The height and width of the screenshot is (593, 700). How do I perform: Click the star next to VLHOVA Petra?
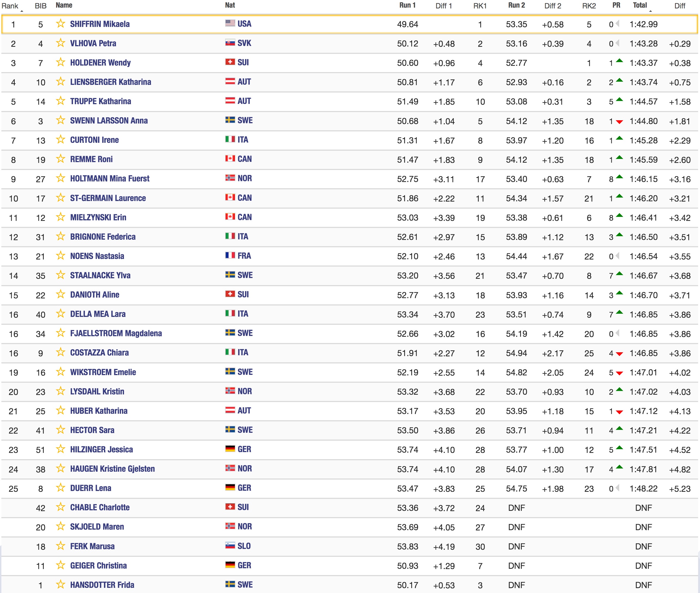click(60, 43)
